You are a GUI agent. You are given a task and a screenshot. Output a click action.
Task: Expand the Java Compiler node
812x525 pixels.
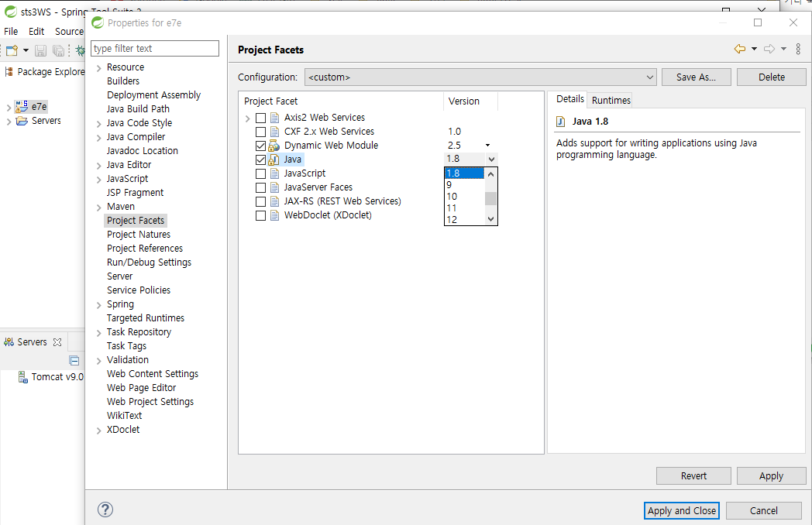coord(98,138)
